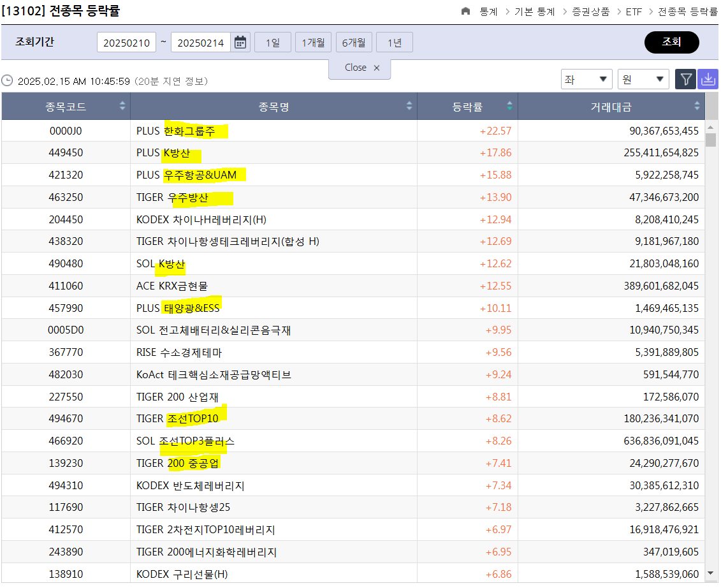Expand the 좌 alignment dropdown
Viewport: 721px width, 588px height.
pos(586,79)
